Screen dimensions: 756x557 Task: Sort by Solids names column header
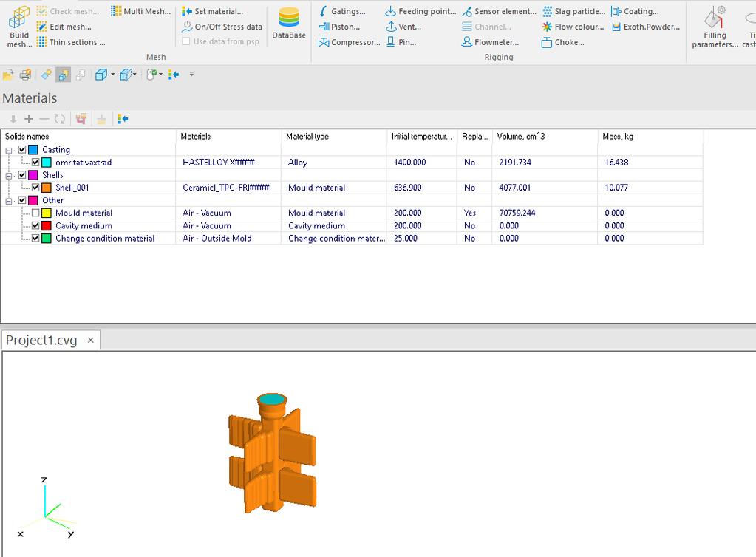pos(89,137)
